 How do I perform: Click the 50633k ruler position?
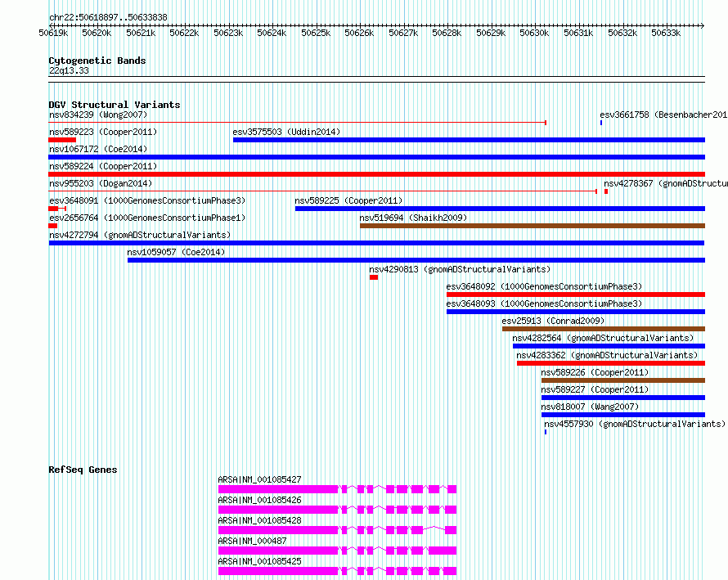click(666, 33)
